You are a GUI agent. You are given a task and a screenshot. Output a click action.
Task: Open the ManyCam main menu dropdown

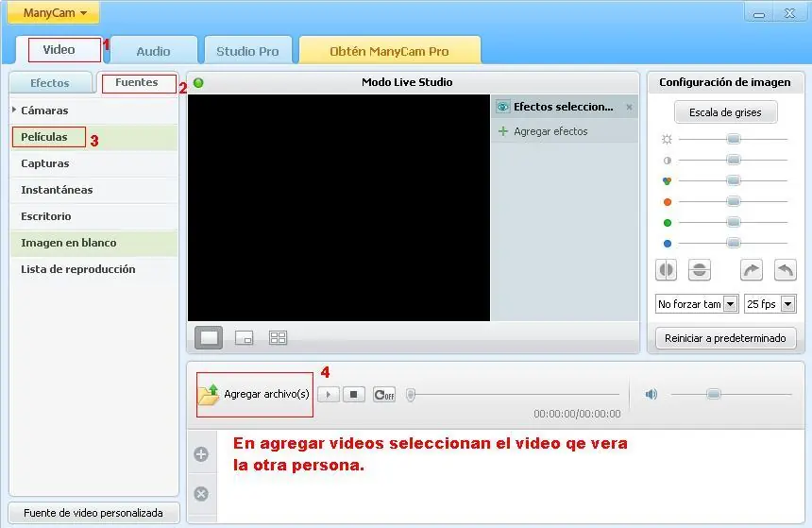tap(53, 13)
